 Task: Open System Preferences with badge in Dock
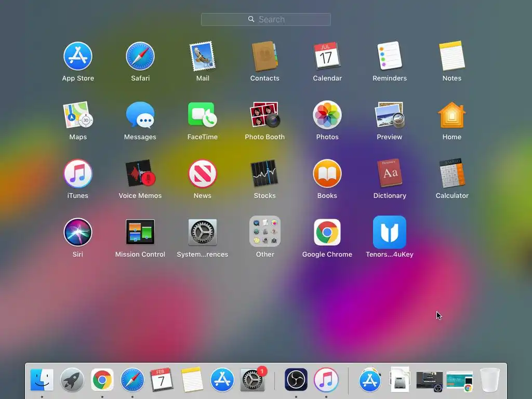252,380
